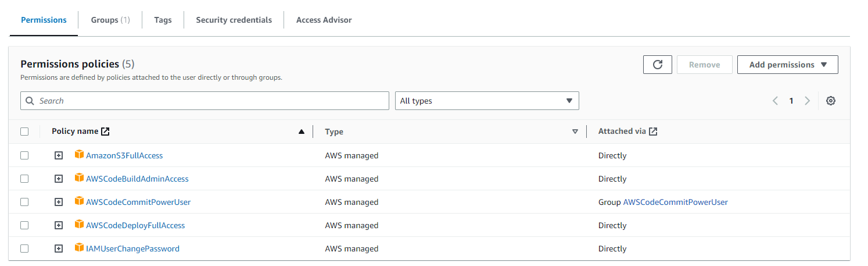Open the Add permissions dropdown menu

click(x=787, y=65)
